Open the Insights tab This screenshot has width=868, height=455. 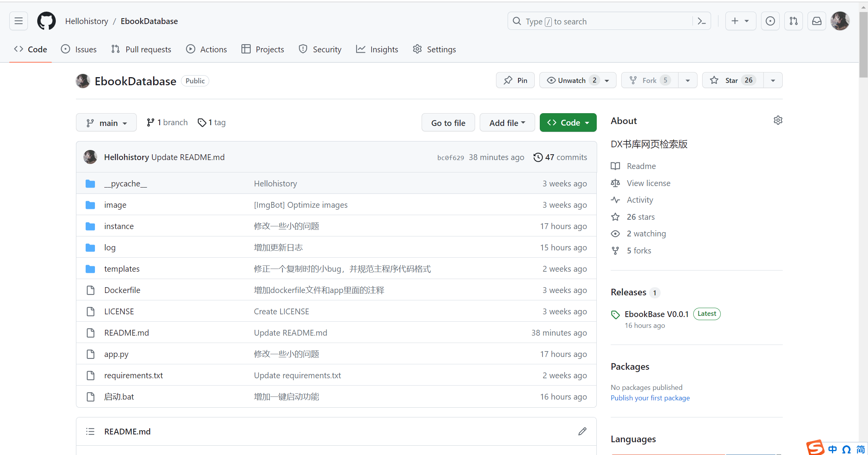[x=377, y=49]
